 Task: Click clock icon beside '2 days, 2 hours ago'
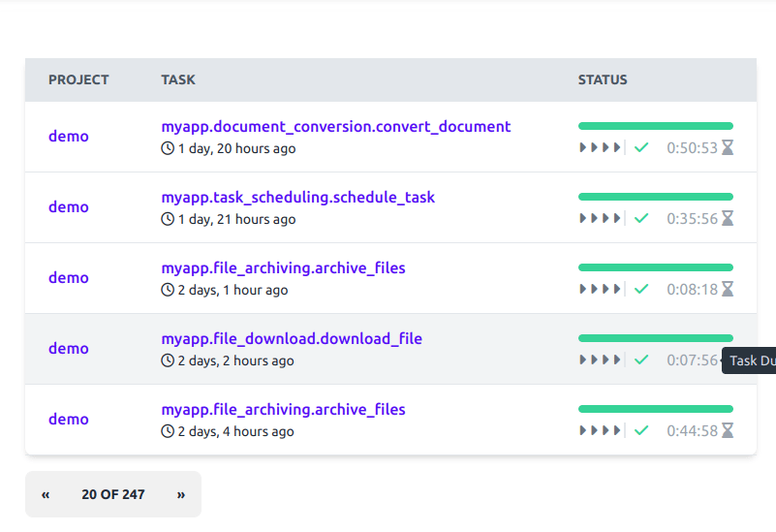tap(168, 361)
